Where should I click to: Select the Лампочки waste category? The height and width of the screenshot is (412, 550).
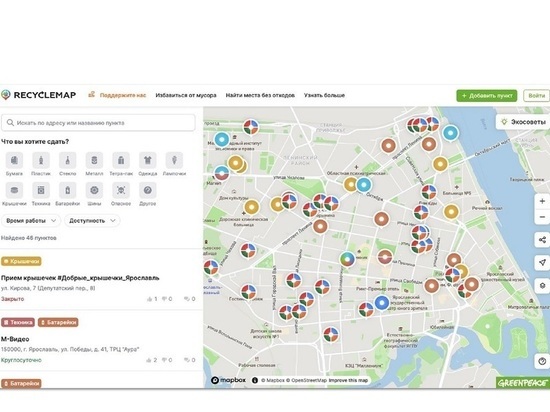click(x=174, y=161)
